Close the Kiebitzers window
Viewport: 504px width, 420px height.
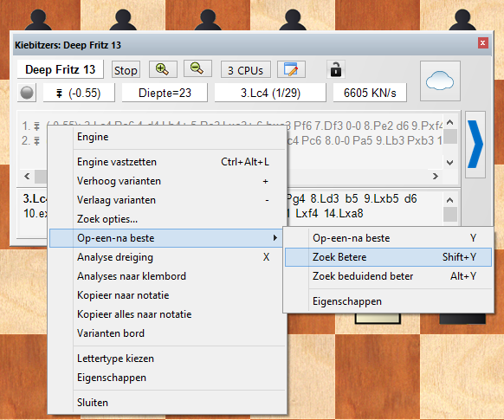482,43
